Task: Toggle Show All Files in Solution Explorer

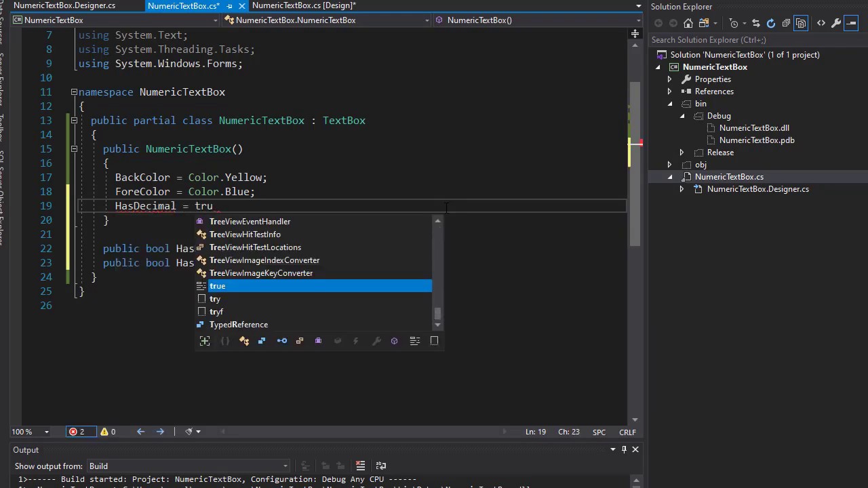Action: (801, 23)
